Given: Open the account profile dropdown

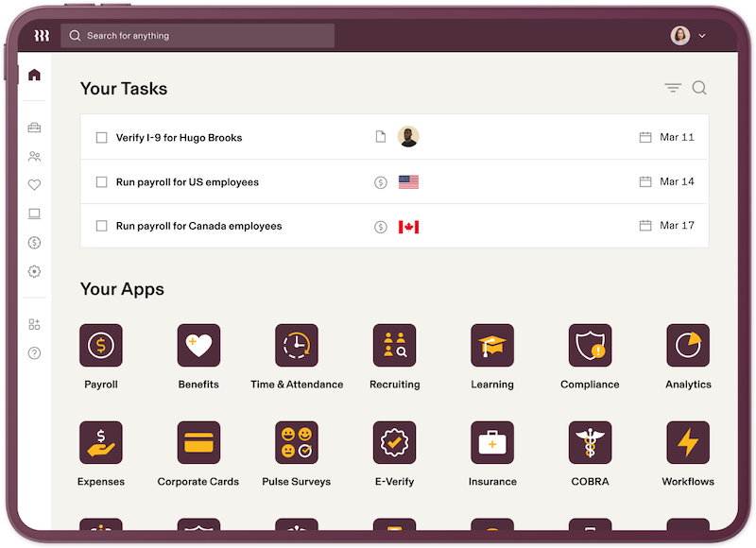Looking at the screenshot, I should (x=686, y=35).
